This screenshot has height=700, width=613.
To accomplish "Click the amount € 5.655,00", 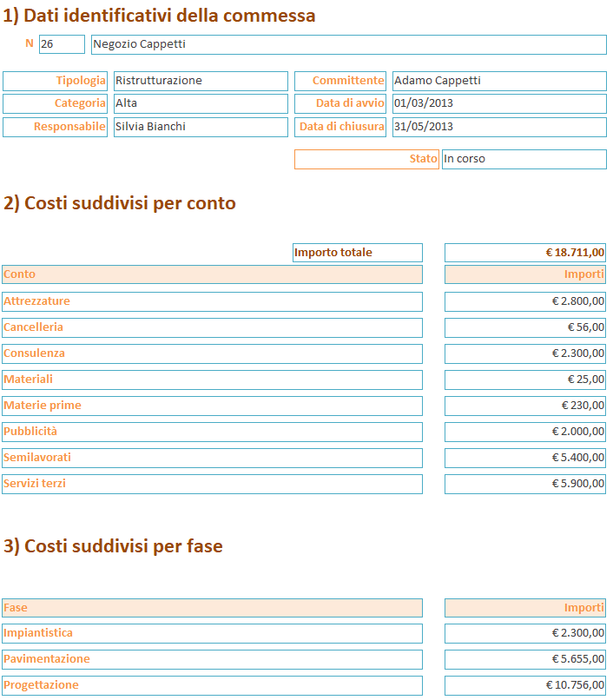I will click(x=525, y=659).
